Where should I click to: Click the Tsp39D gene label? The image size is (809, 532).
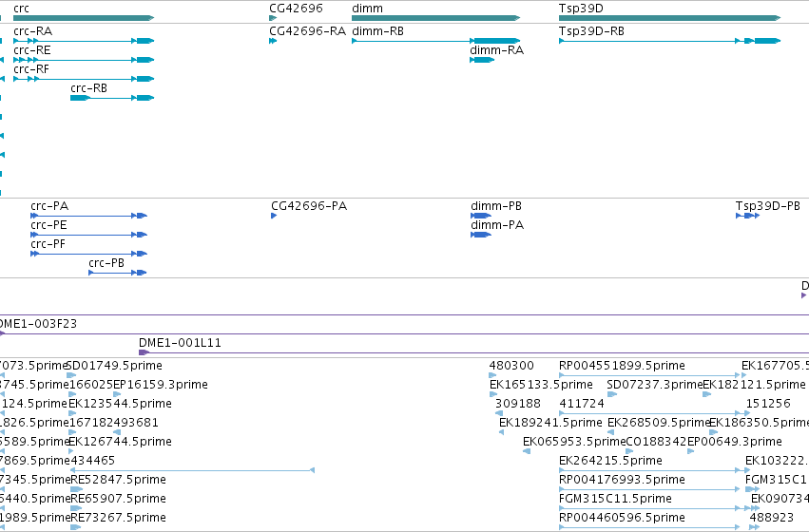tap(581, 9)
